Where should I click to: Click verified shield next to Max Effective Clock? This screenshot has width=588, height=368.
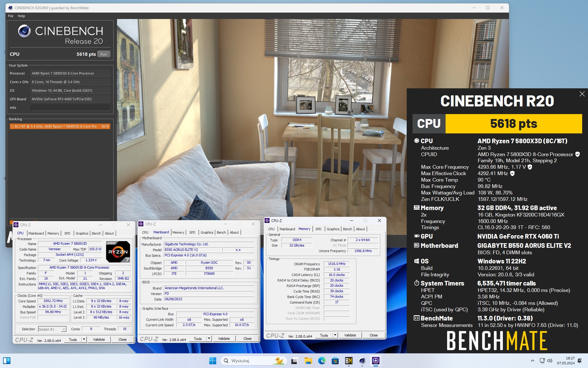tap(512, 173)
